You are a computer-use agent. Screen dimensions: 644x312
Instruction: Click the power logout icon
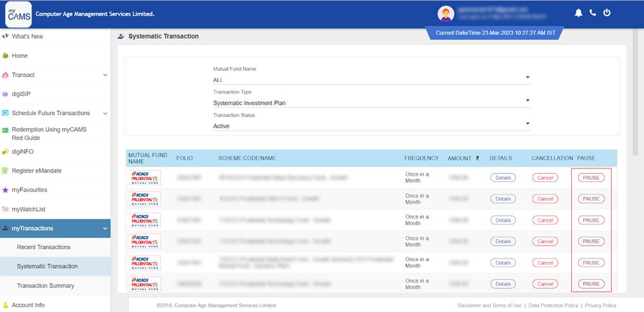click(x=607, y=13)
